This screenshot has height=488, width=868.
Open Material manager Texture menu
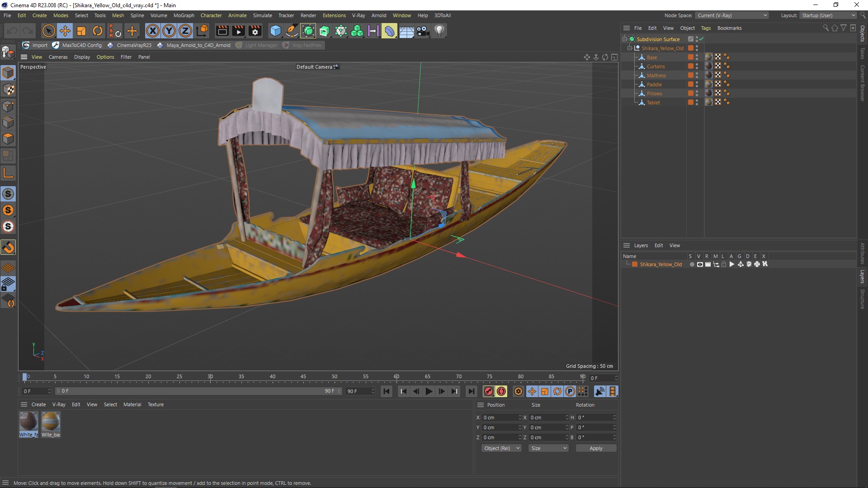pyautogui.click(x=156, y=404)
